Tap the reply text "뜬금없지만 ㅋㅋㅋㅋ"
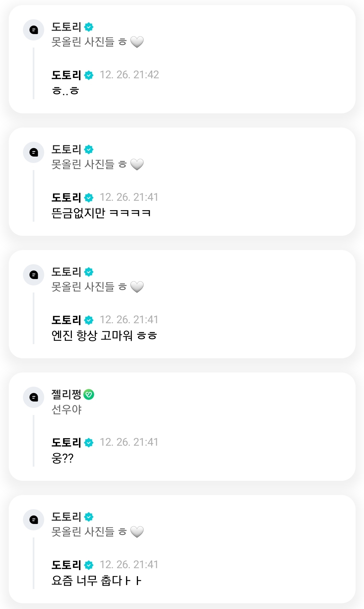 click(101, 213)
